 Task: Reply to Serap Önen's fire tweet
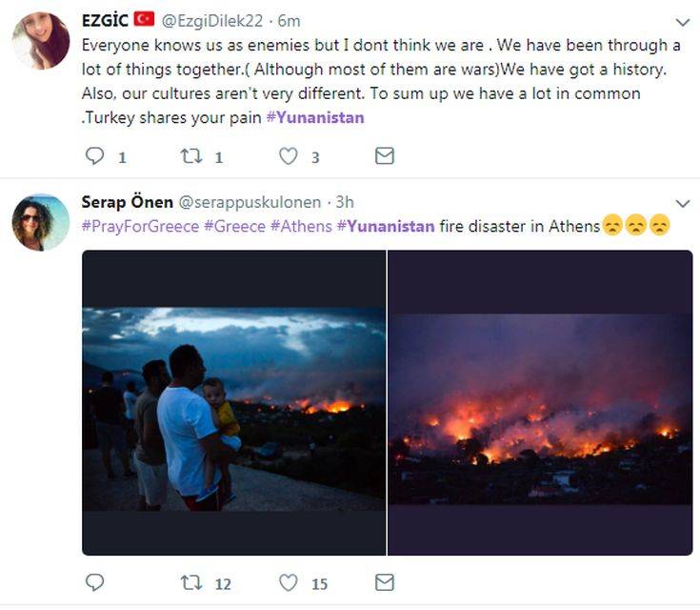[94, 582]
